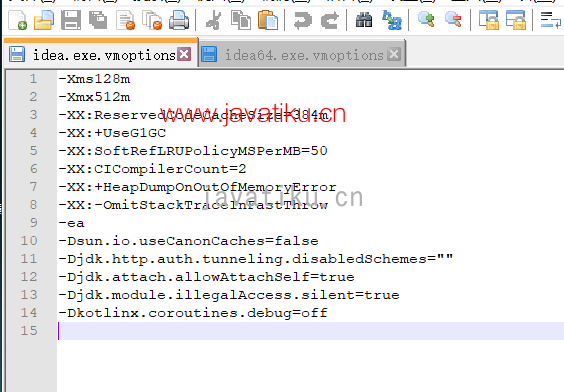
Task: Copy selection using the toolbar copy icon
Action: (x=241, y=20)
